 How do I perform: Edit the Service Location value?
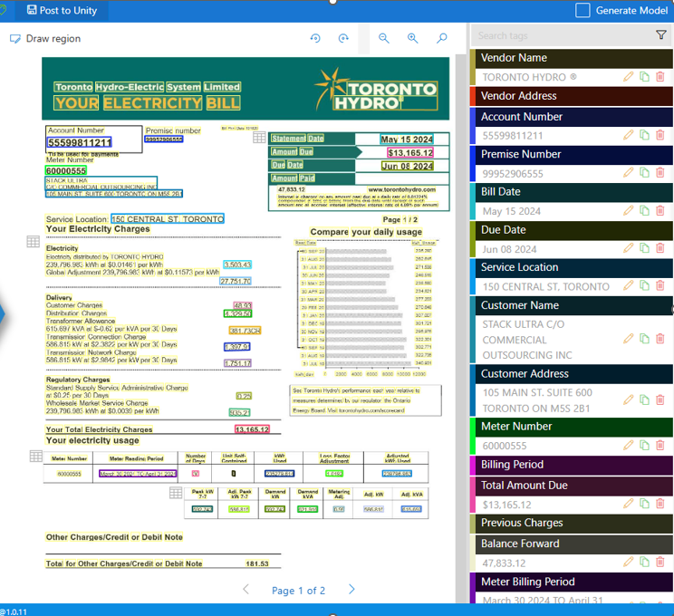pyautogui.click(x=629, y=285)
